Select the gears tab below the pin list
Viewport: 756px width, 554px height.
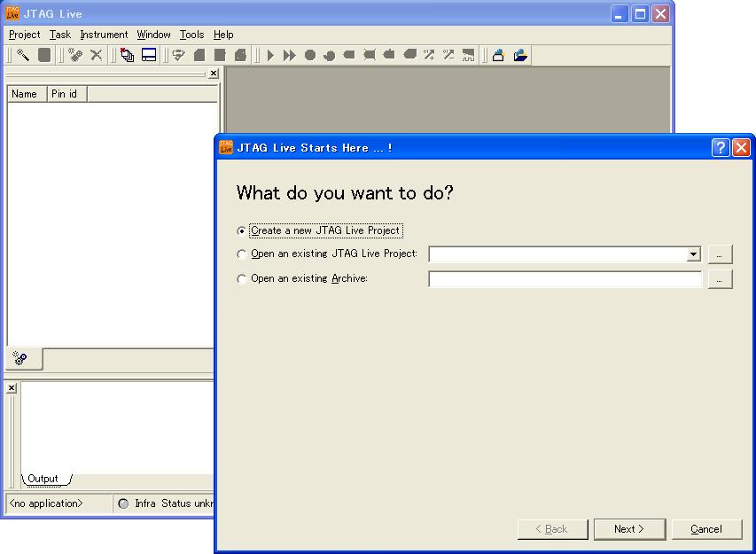tap(20, 358)
